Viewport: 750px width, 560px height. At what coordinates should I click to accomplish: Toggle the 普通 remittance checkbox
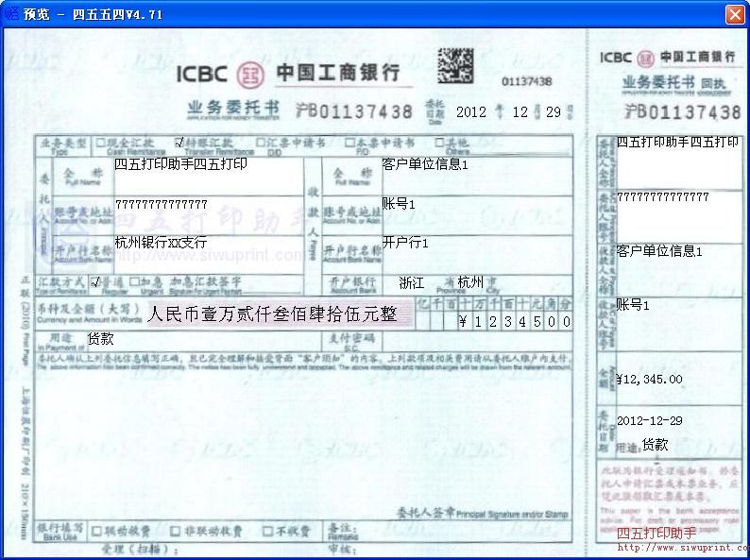point(94,281)
